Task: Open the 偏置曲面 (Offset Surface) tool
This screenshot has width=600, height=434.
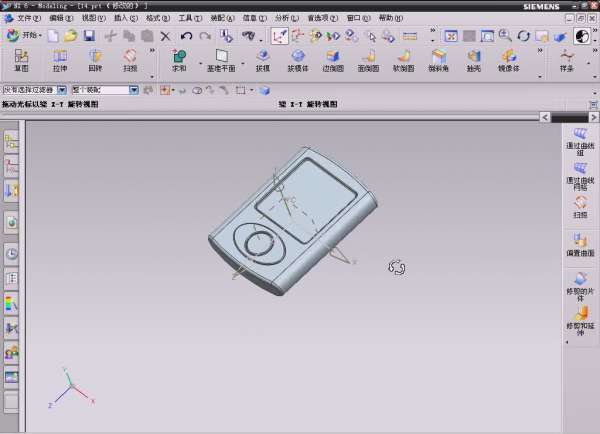Action: pyautogui.click(x=579, y=244)
